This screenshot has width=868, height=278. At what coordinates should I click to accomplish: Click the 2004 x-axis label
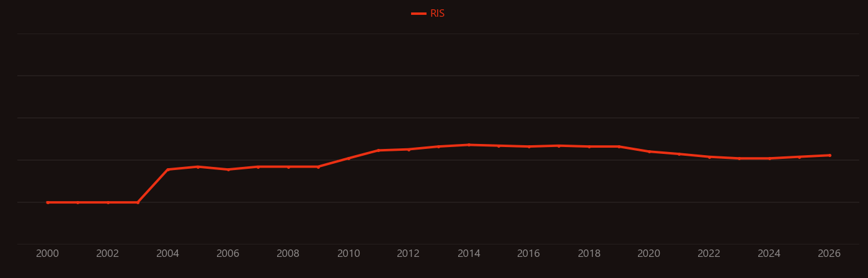167,254
